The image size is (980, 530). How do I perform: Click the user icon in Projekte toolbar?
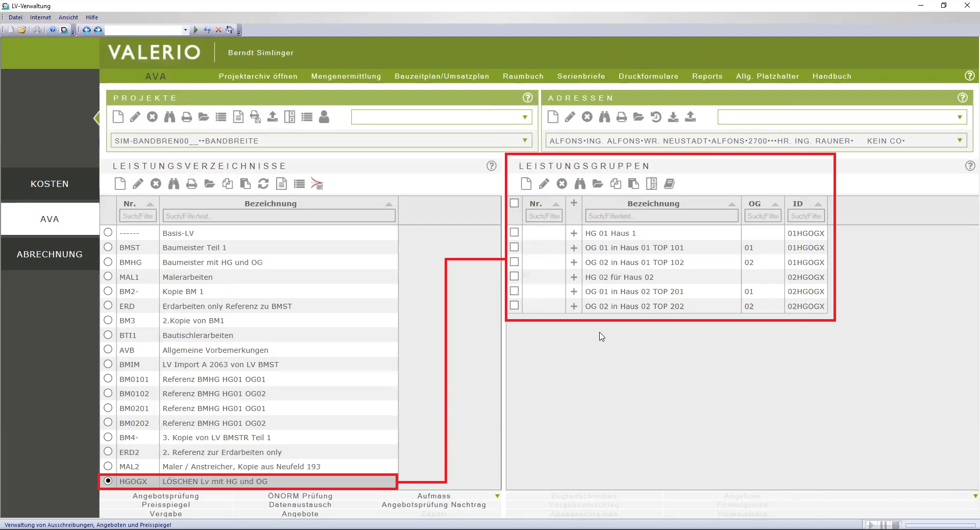point(324,117)
